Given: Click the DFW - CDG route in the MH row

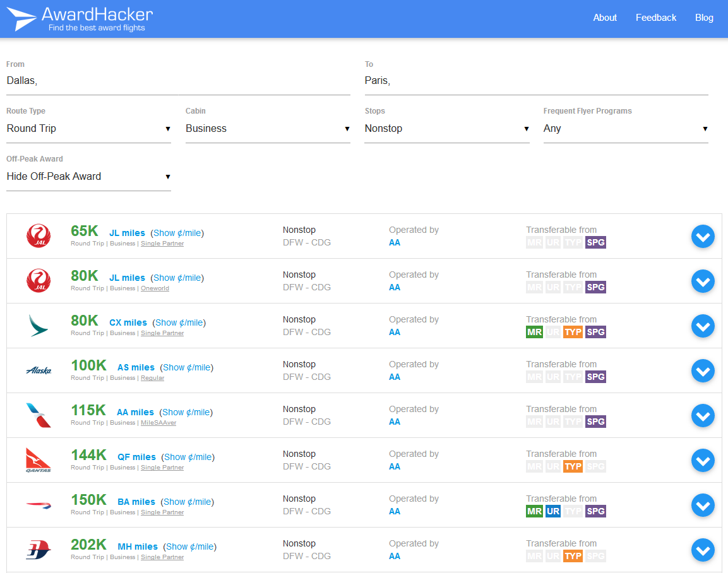Looking at the screenshot, I should (x=307, y=556).
